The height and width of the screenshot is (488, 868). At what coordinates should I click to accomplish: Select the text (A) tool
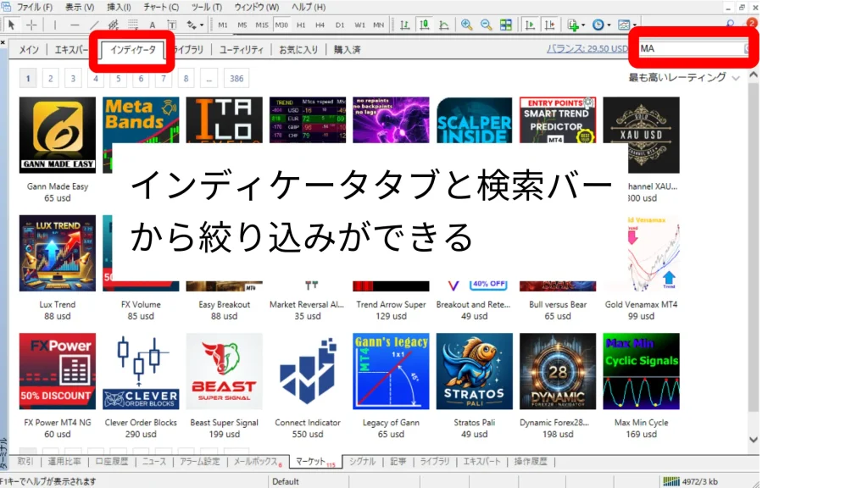[153, 25]
